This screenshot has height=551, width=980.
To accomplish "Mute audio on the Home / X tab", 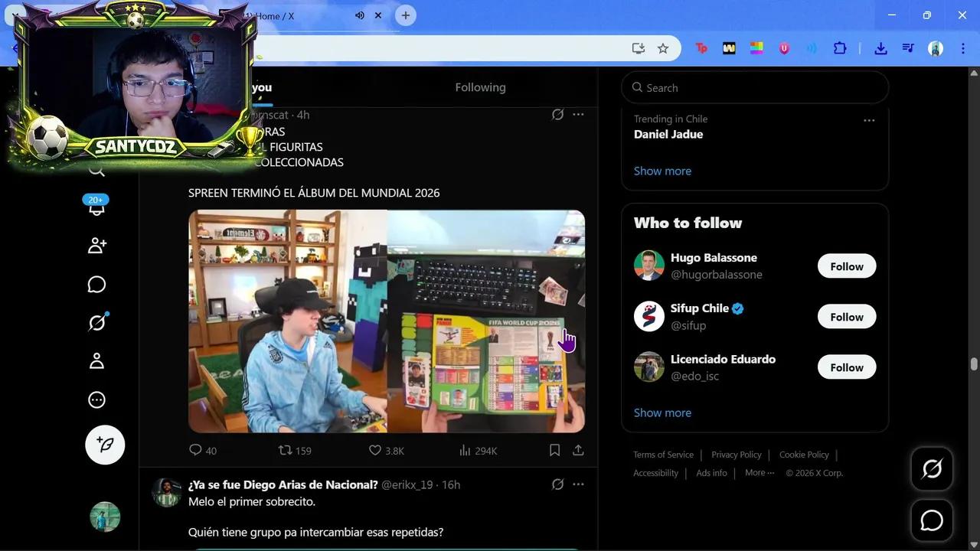I will tap(359, 16).
